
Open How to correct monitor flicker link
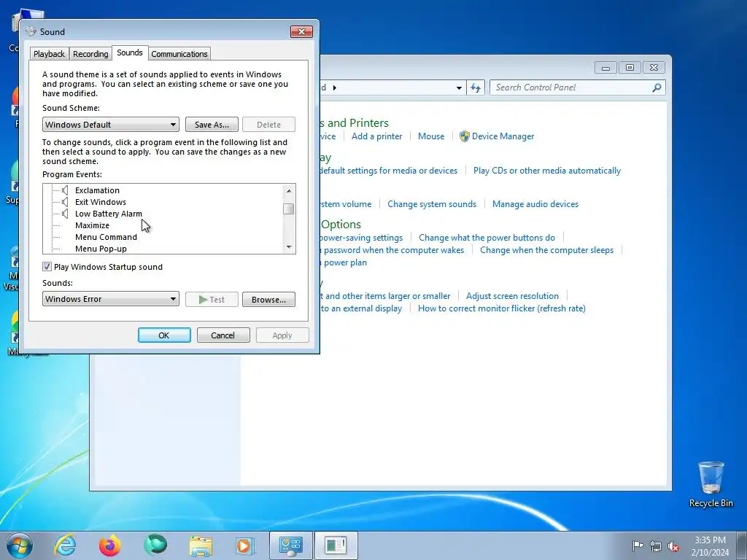click(x=502, y=308)
